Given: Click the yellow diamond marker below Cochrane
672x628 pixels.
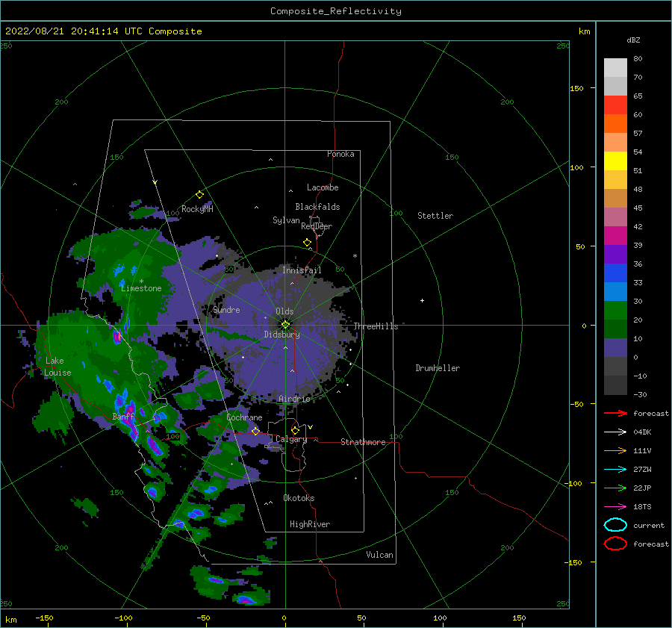Looking at the screenshot, I should pos(255,431).
